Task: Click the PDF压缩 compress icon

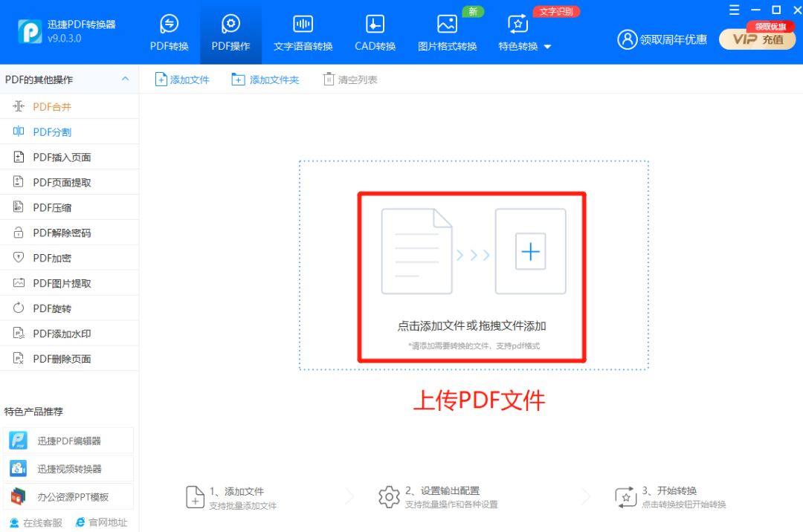Action: tap(19, 207)
